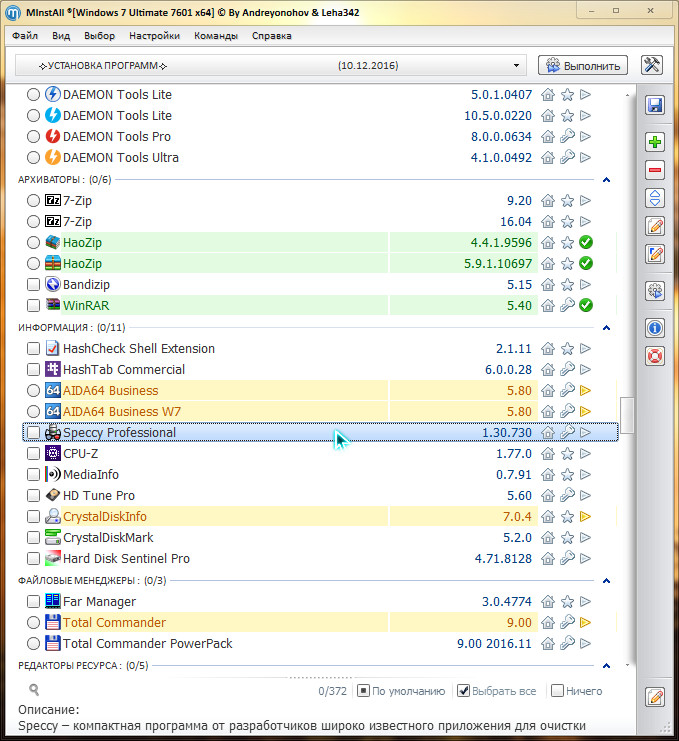Click the home icon for Total Commander PowerPack

[x=548, y=644]
